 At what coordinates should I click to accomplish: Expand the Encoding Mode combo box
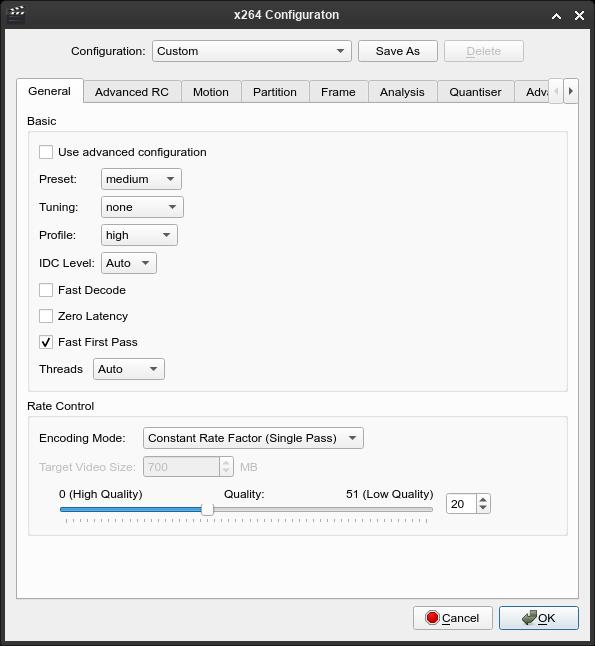(x=253, y=438)
